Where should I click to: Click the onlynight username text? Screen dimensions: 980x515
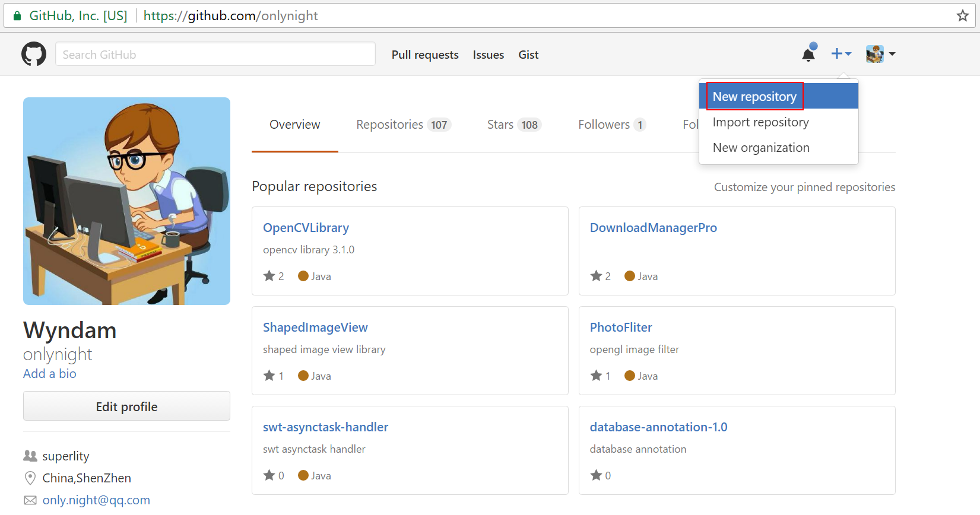pos(58,354)
